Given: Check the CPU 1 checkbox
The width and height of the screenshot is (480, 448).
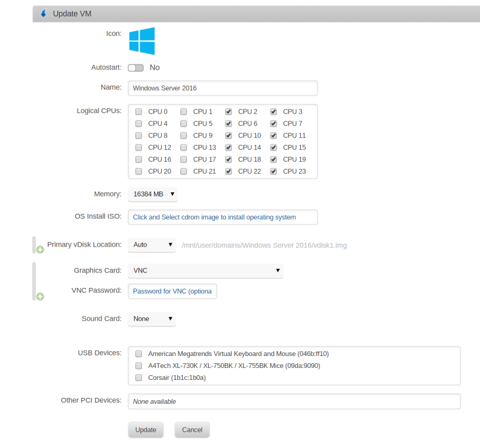Looking at the screenshot, I should pos(184,112).
